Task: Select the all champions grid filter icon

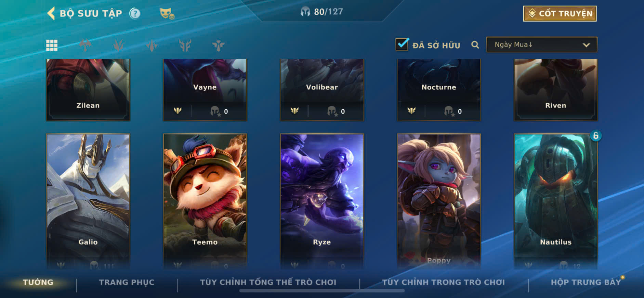Action: coord(52,45)
